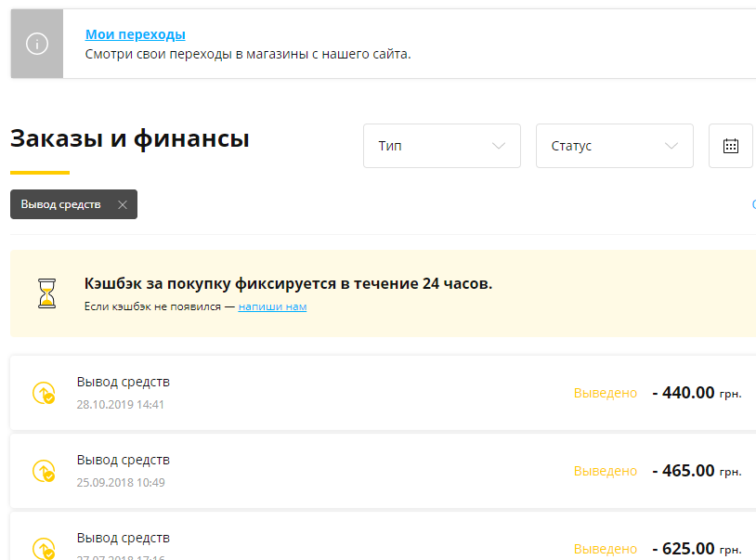756x560 pixels.
Task: Open the calendar date picker
Action: pos(731,146)
